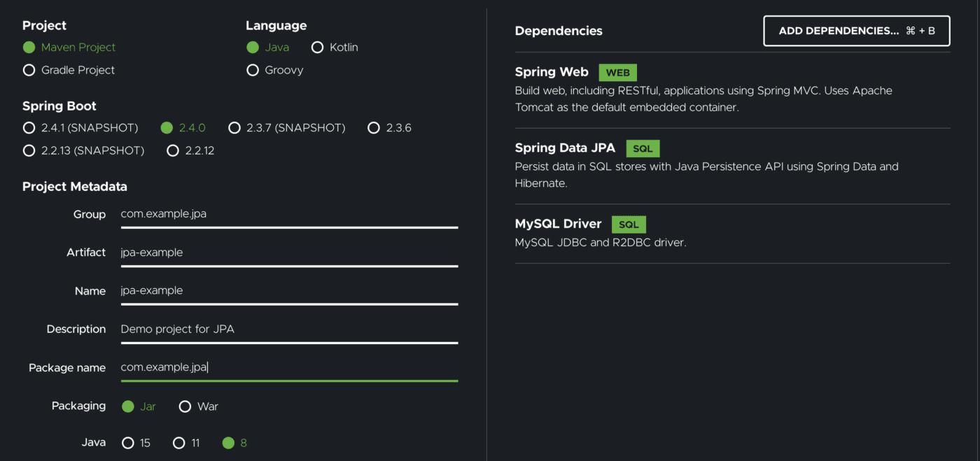The width and height of the screenshot is (980, 461).
Task: Open the Add Dependencies dialog
Action: (857, 31)
